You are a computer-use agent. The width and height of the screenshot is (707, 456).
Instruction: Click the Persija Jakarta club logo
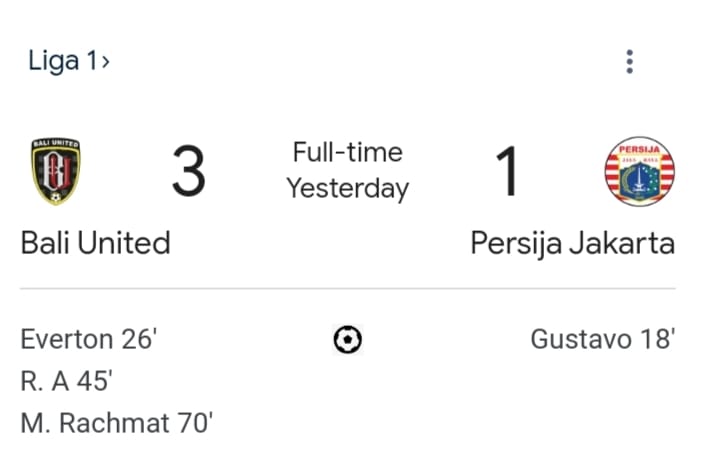pos(639,171)
